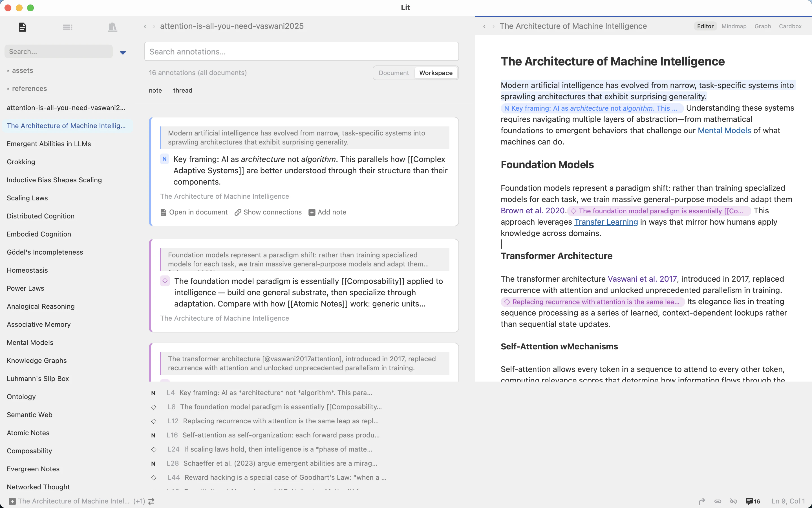812x508 pixels.
Task: Click the N marker beside the L28 annotation
Action: coord(153,464)
